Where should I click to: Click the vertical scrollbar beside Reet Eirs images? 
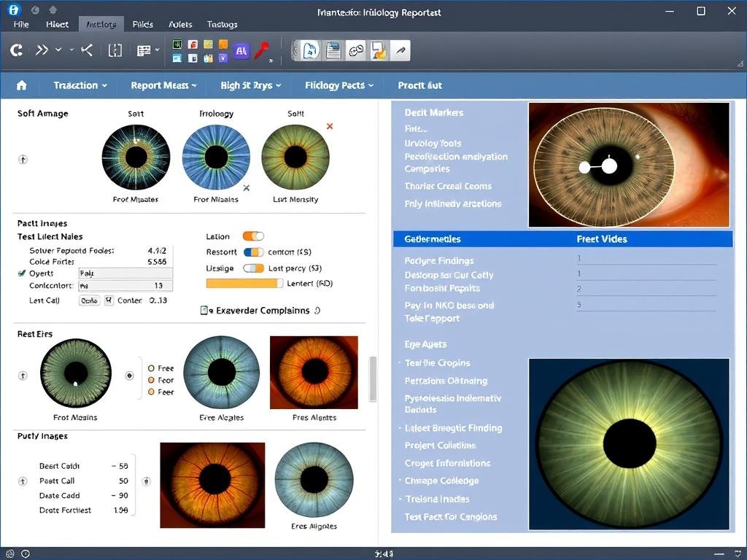[x=373, y=379]
